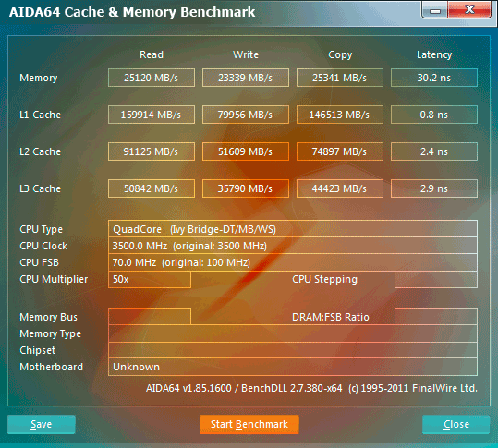Close the window with the X icon
This screenshot has height=448, width=498.
(x=469, y=9)
